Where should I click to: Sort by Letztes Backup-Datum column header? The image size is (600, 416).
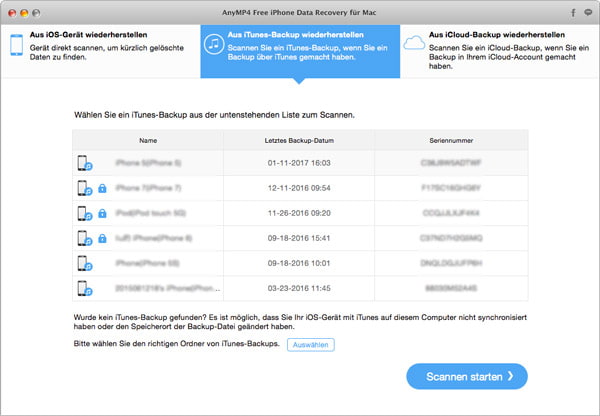(299, 140)
